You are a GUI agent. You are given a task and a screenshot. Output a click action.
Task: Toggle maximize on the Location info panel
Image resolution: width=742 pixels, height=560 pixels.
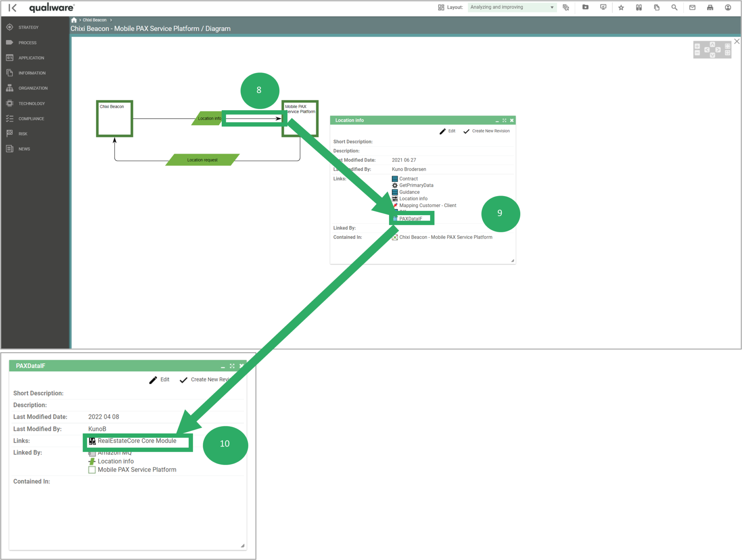[504, 120]
